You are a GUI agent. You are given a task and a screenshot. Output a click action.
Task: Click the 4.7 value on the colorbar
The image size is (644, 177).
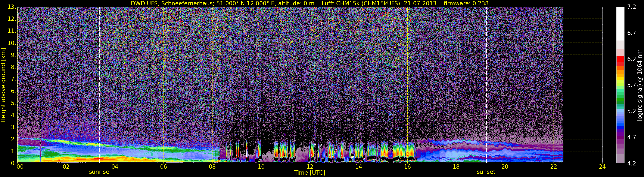[x=632, y=137]
